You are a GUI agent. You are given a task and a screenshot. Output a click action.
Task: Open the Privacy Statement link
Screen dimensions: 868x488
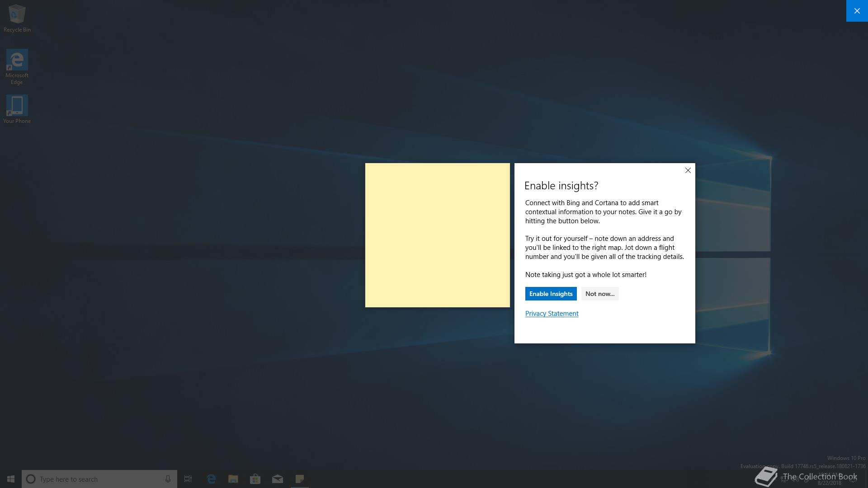click(552, 314)
